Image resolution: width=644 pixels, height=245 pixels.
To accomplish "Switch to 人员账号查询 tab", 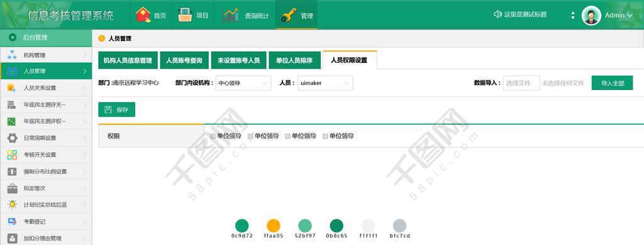I will 184,60.
